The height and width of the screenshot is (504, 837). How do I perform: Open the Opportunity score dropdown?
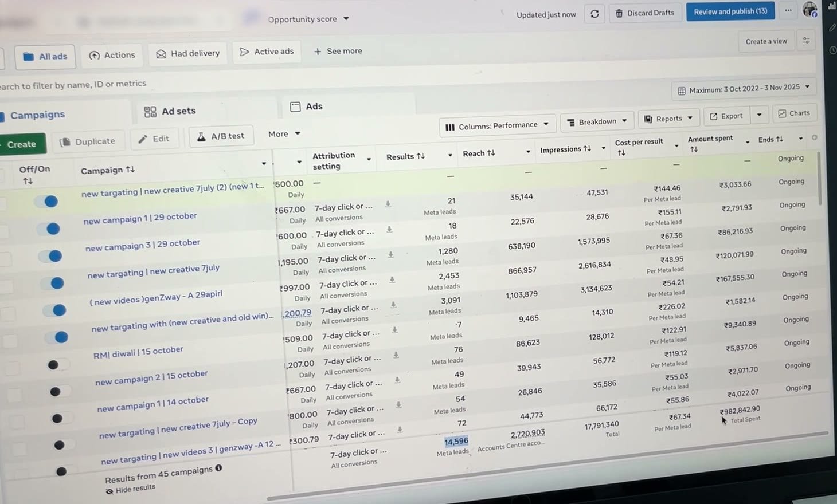coord(308,19)
